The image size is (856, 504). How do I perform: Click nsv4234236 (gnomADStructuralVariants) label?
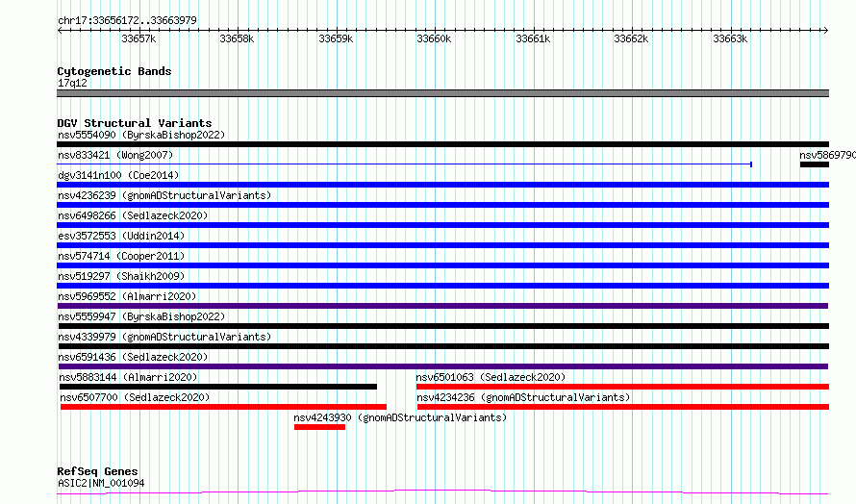523,397
